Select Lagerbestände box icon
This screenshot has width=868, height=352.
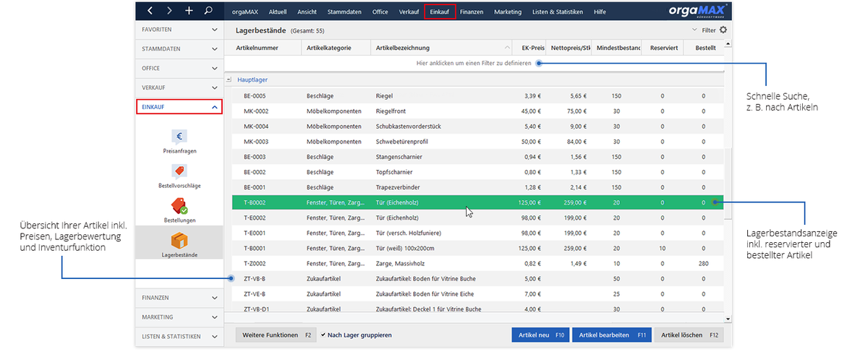pyautogui.click(x=179, y=240)
